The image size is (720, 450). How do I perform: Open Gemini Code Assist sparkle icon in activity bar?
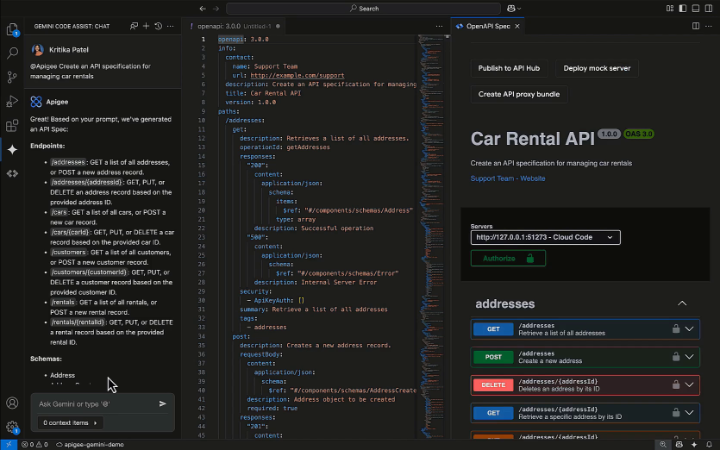point(12,149)
